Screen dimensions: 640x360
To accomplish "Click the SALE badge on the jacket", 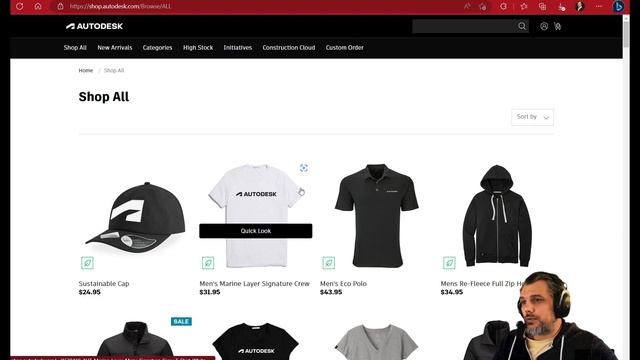I will (x=181, y=322).
